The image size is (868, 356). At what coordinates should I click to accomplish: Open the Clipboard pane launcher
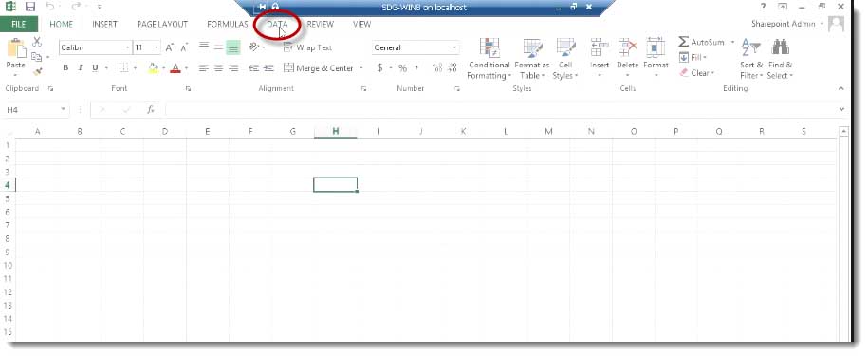(50, 88)
